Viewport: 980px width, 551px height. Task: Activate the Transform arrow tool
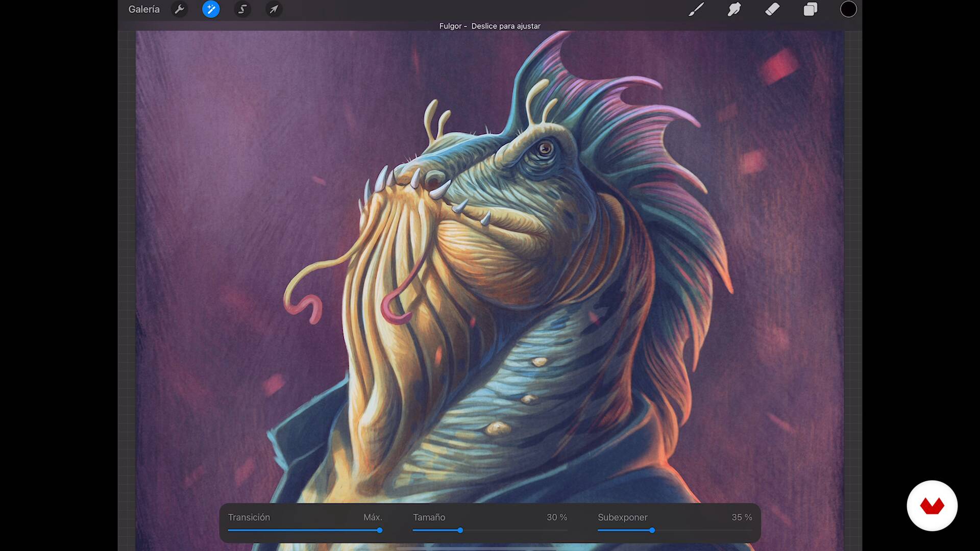pyautogui.click(x=274, y=9)
